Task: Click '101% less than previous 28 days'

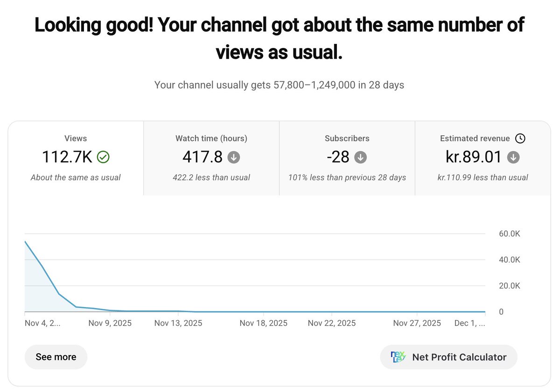Action: tap(347, 177)
